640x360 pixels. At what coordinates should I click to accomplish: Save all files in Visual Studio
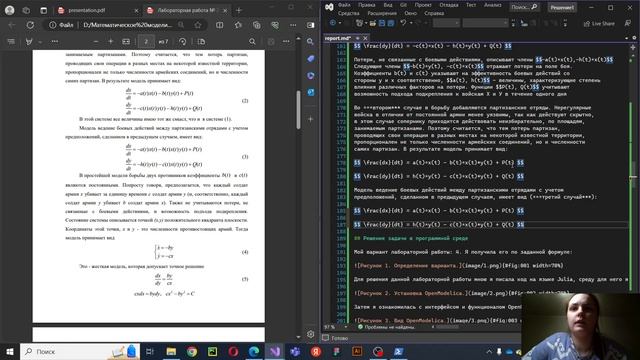(x=391, y=24)
